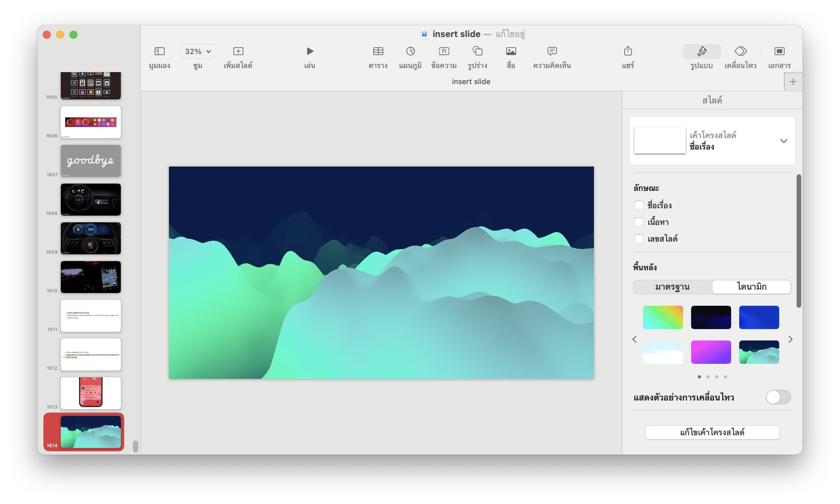The image size is (840, 504).
Task: Enable the ชื่อเรื่อง title checkbox
Action: pyautogui.click(x=639, y=205)
